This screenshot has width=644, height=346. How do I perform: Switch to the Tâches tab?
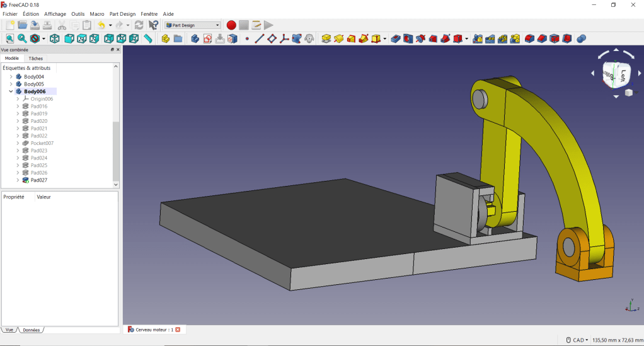pos(36,58)
